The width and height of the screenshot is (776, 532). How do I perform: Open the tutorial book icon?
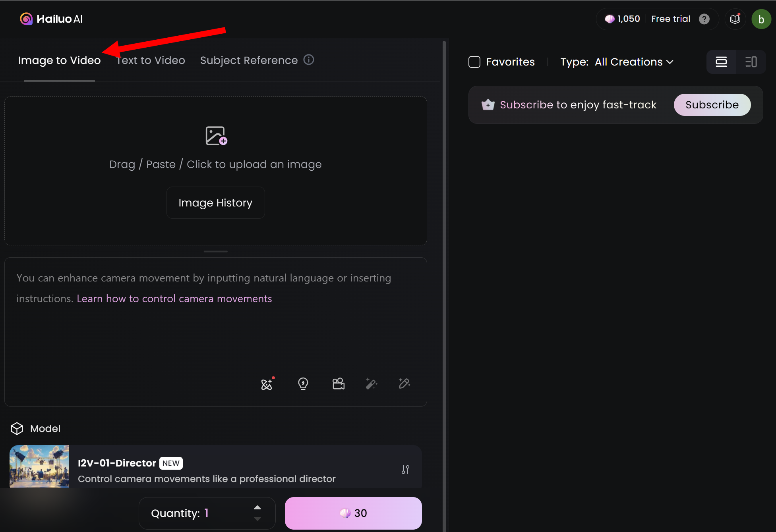(735, 19)
